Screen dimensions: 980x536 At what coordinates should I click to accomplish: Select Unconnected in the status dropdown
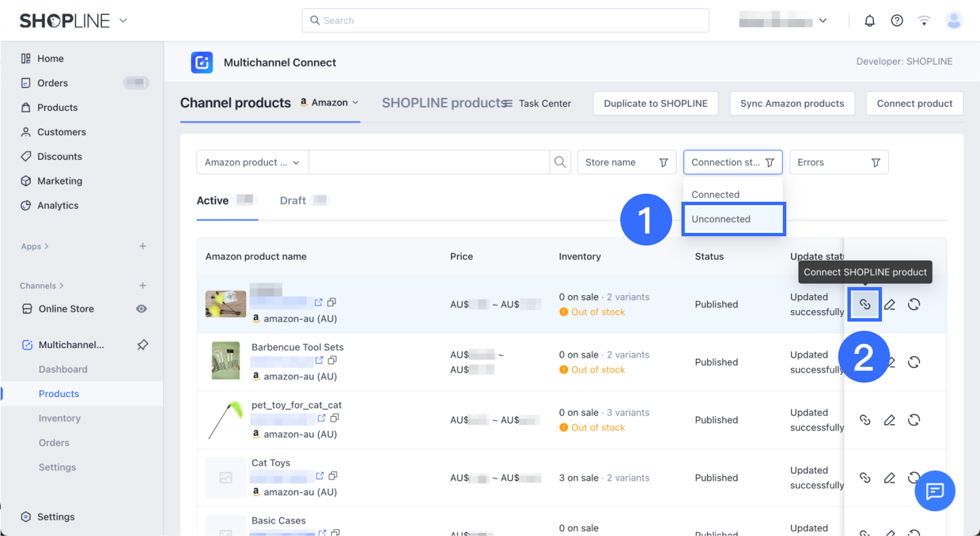point(733,219)
